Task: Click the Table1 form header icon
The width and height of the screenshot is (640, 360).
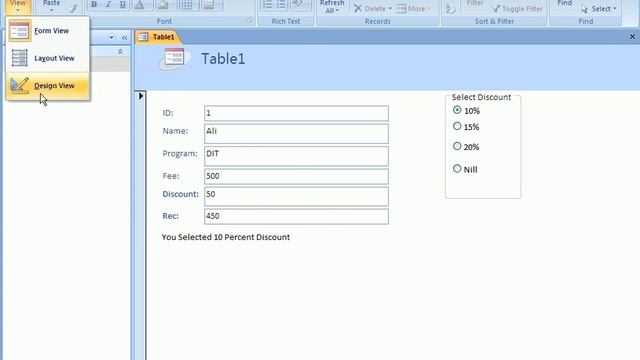Action: point(174,58)
